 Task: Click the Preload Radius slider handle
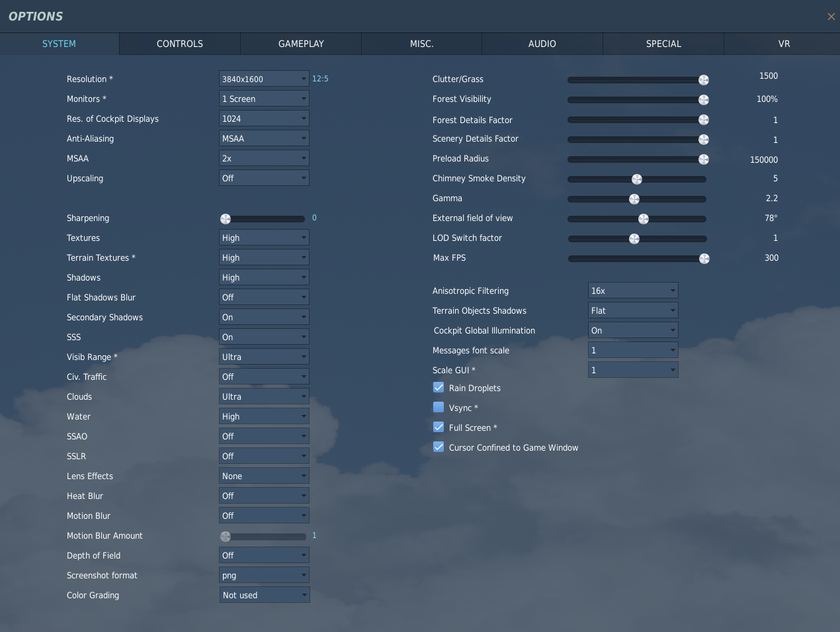click(x=704, y=159)
